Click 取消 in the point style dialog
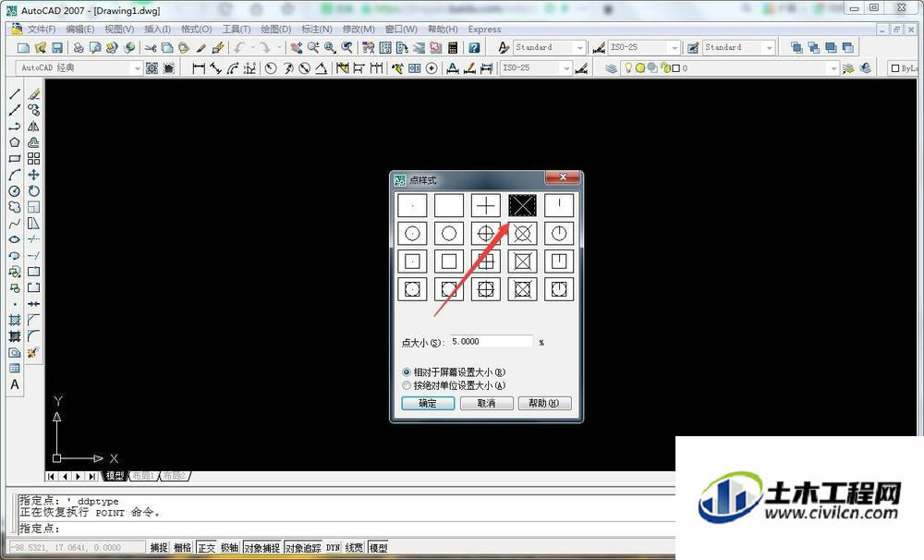The image size is (924, 560). (486, 403)
